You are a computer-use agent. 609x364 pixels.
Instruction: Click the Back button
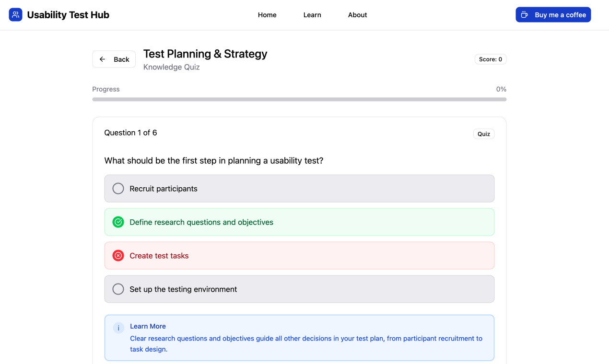tap(114, 59)
